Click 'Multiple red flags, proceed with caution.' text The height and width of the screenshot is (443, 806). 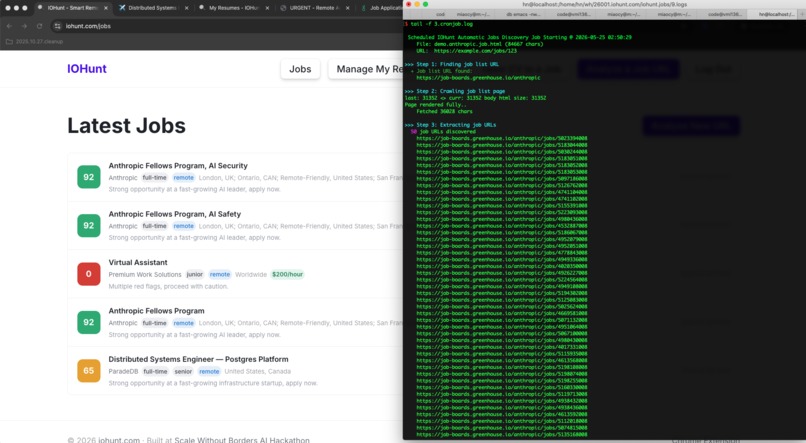pos(168,286)
